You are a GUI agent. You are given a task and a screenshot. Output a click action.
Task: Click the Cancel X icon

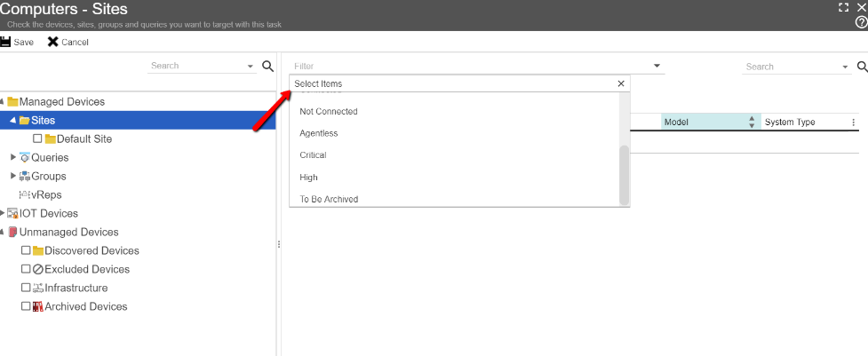click(x=53, y=42)
